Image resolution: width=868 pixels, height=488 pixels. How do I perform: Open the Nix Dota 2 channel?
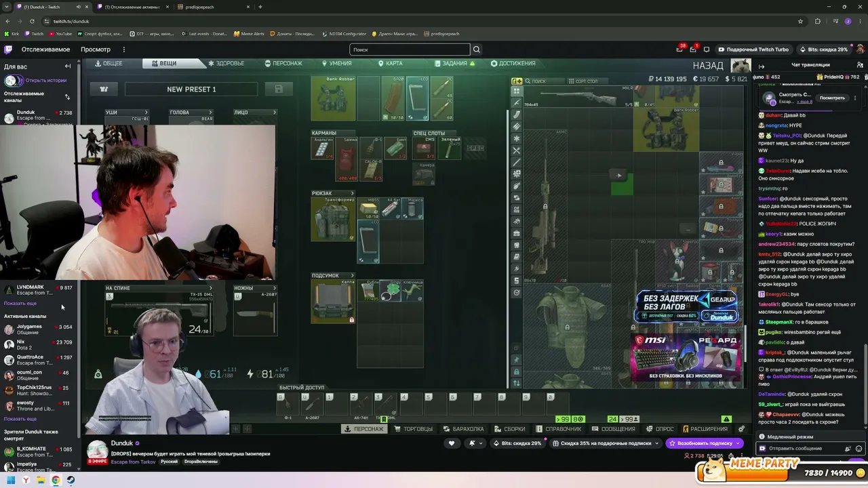pos(38,345)
